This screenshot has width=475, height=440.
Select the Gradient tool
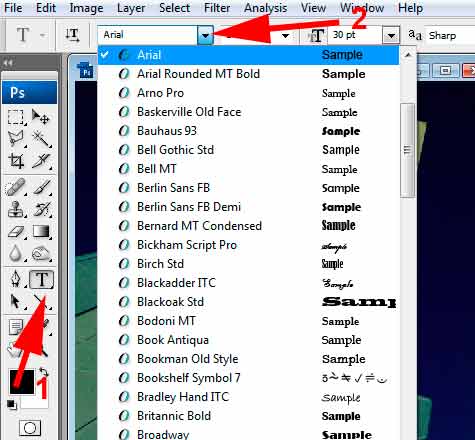(x=41, y=231)
